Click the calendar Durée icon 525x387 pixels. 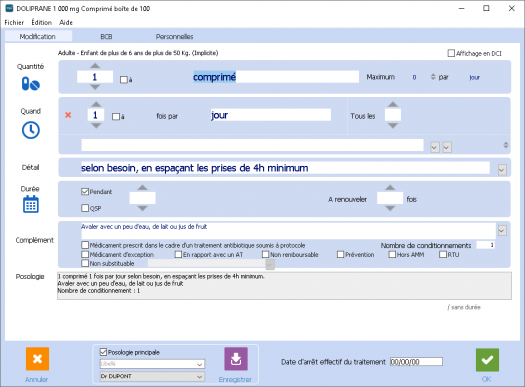[x=31, y=204]
